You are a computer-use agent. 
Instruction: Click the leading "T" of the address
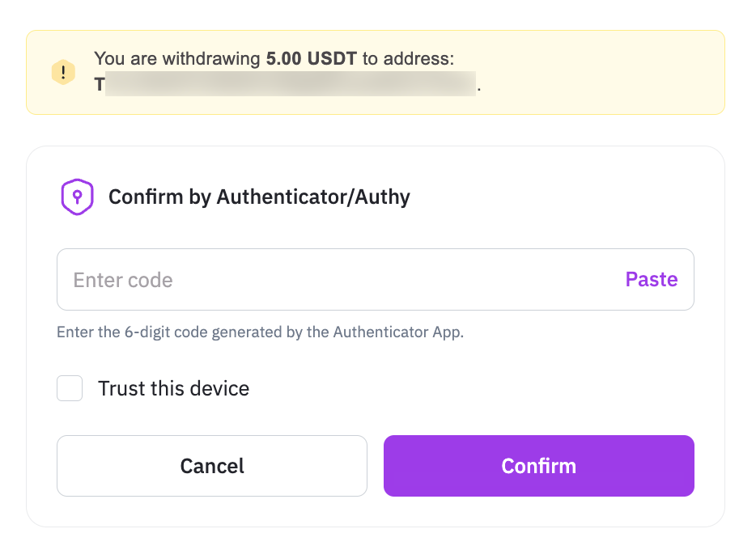click(99, 84)
